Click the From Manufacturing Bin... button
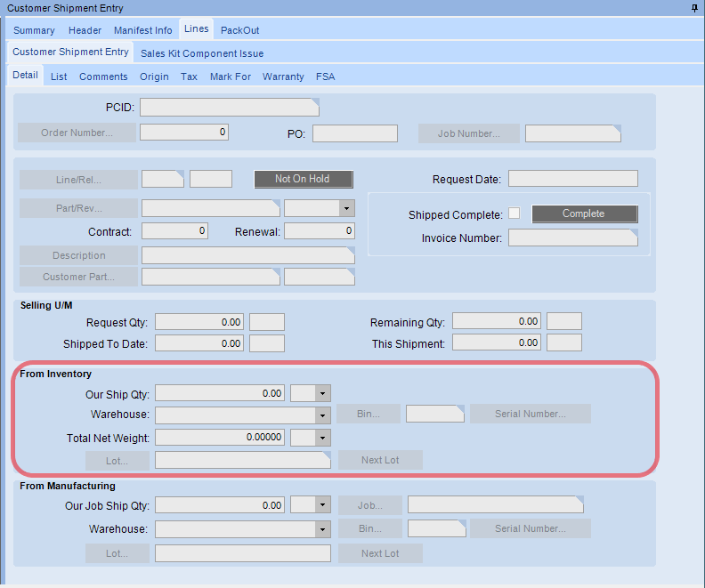The width and height of the screenshot is (705, 588). 370,528
